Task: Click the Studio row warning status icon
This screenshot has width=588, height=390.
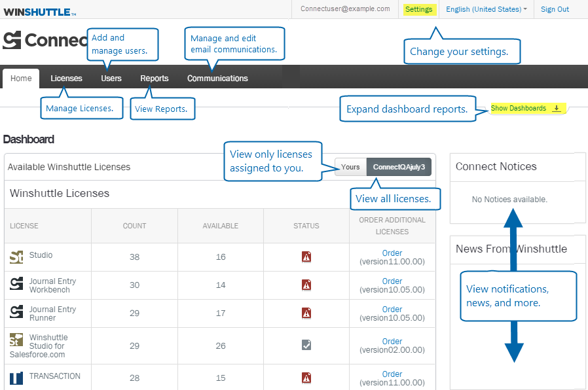Action: point(306,257)
